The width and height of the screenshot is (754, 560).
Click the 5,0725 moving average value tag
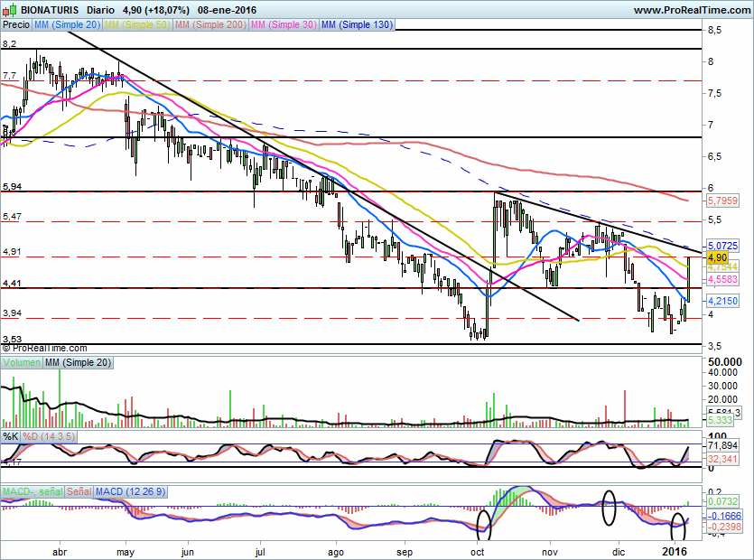(722, 246)
